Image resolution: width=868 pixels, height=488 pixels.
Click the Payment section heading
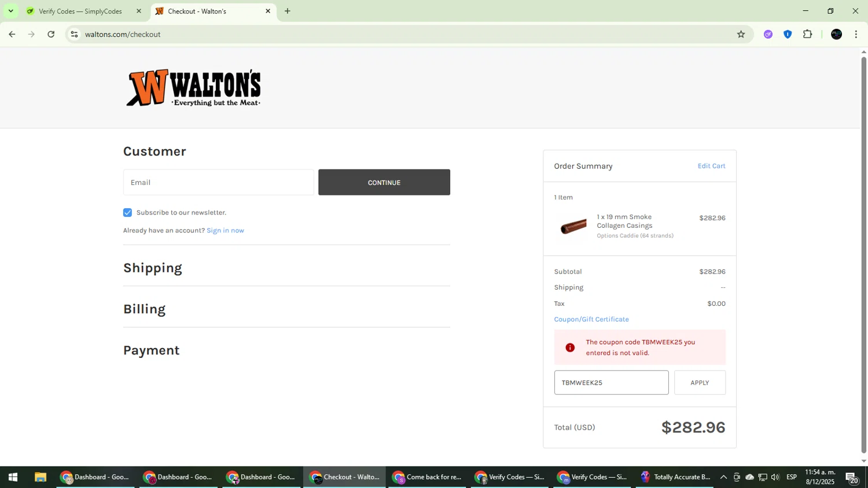pos(151,350)
